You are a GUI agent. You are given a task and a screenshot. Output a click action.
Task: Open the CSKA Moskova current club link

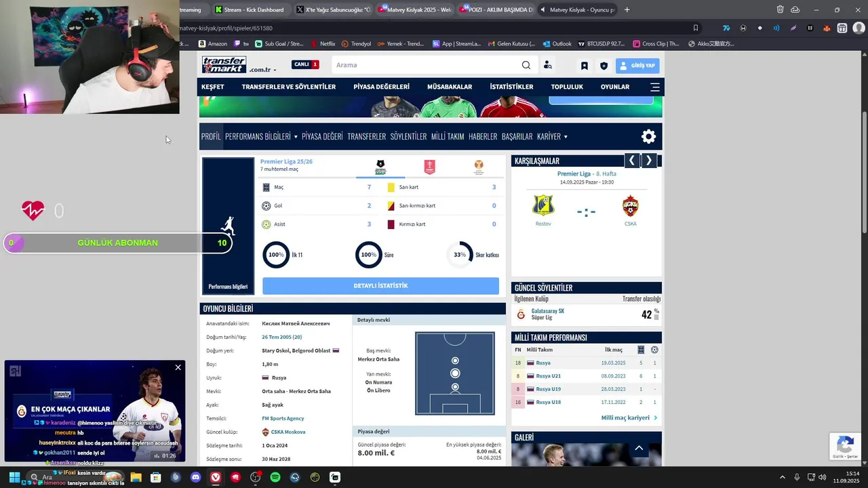pos(288,432)
